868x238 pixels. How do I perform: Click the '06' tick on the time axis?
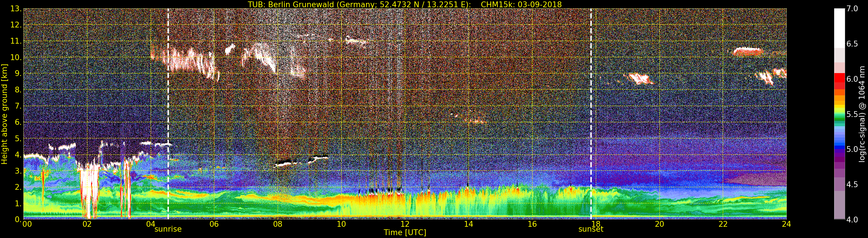(214, 224)
